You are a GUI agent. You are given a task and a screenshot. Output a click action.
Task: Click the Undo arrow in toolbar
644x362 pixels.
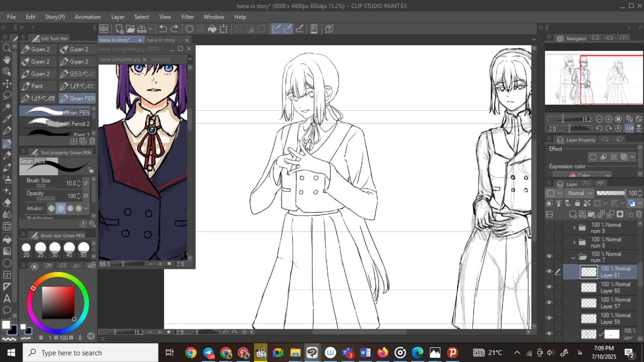pos(163,29)
